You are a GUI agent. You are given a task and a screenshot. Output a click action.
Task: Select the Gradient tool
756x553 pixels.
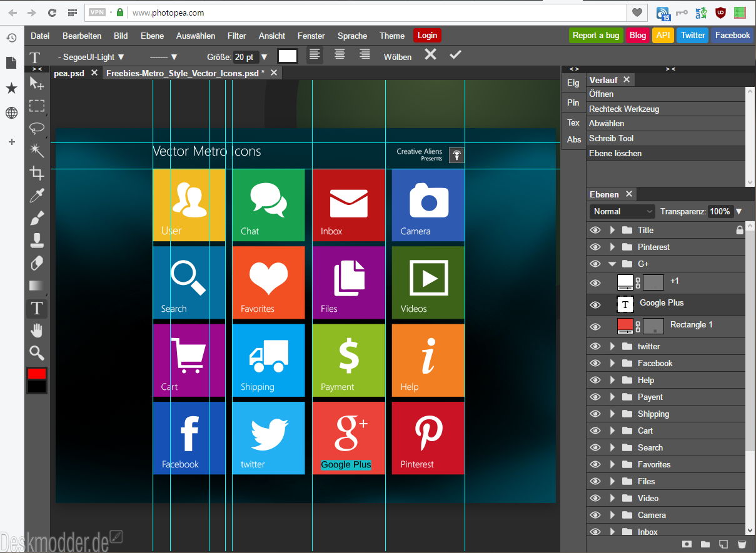pyautogui.click(x=37, y=286)
